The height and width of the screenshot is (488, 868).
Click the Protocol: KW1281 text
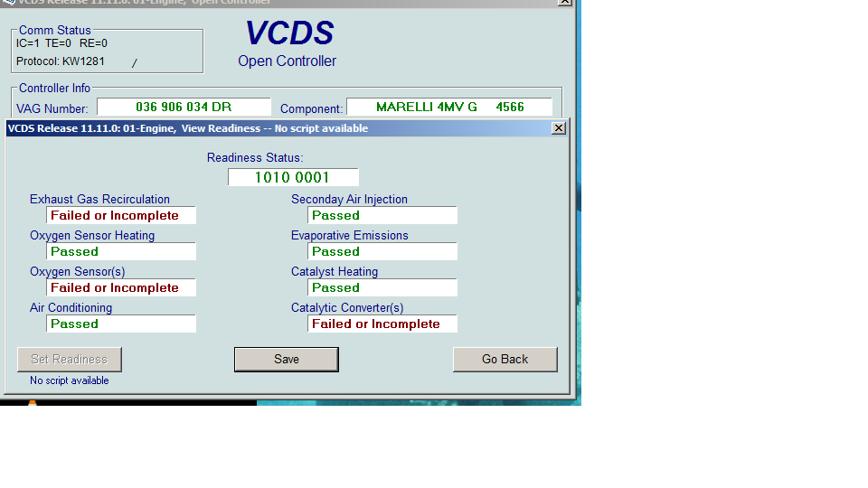61,61
